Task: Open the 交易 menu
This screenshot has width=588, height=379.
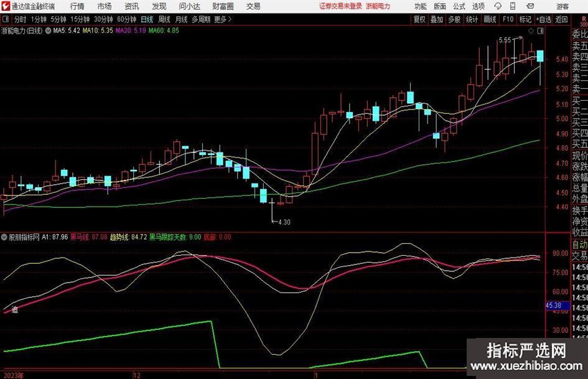Action: pyautogui.click(x=253, y=6)
